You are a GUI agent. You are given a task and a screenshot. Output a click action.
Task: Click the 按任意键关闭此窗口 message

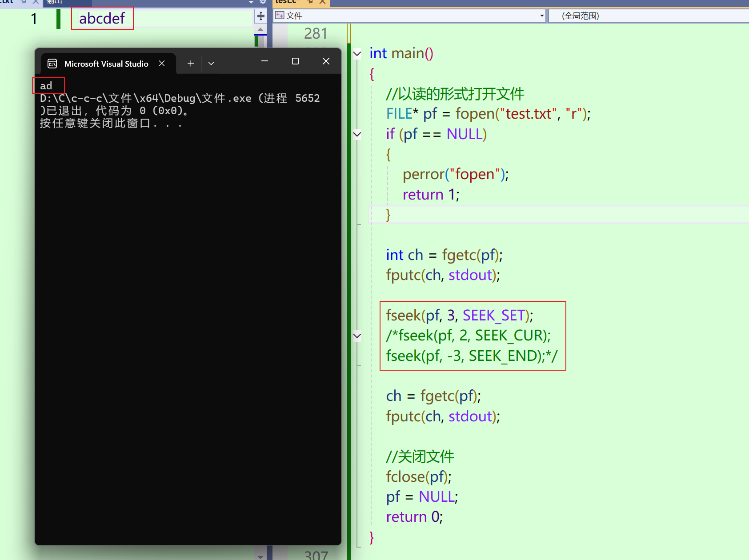111,123
